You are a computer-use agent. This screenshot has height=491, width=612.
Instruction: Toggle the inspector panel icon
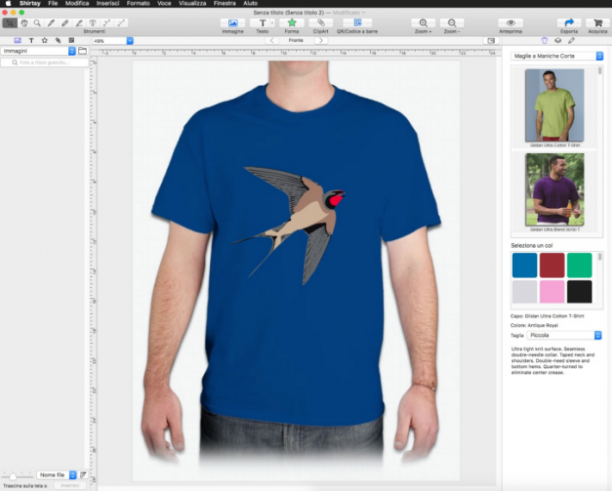491,41
